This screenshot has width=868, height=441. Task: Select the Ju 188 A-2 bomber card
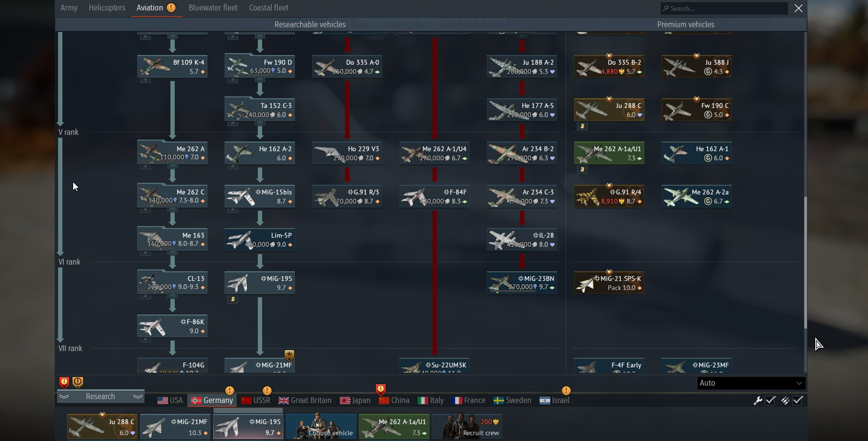pos(522,67)
